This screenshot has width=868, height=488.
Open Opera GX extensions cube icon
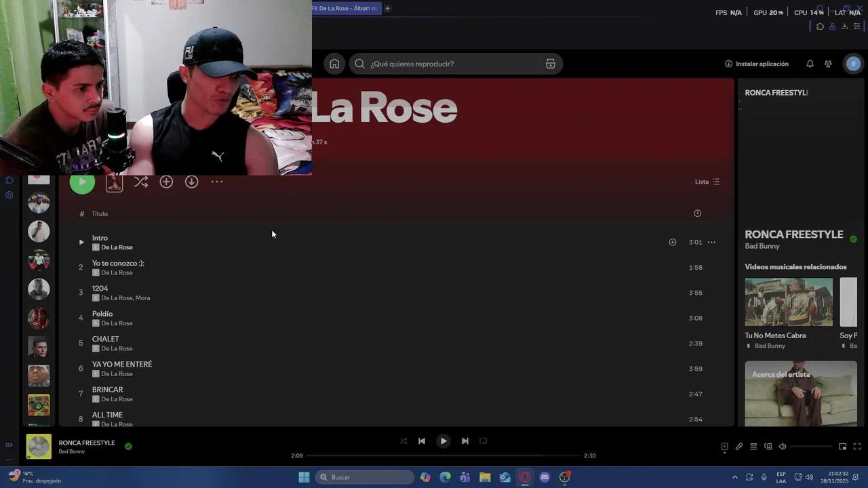(820, 26)
